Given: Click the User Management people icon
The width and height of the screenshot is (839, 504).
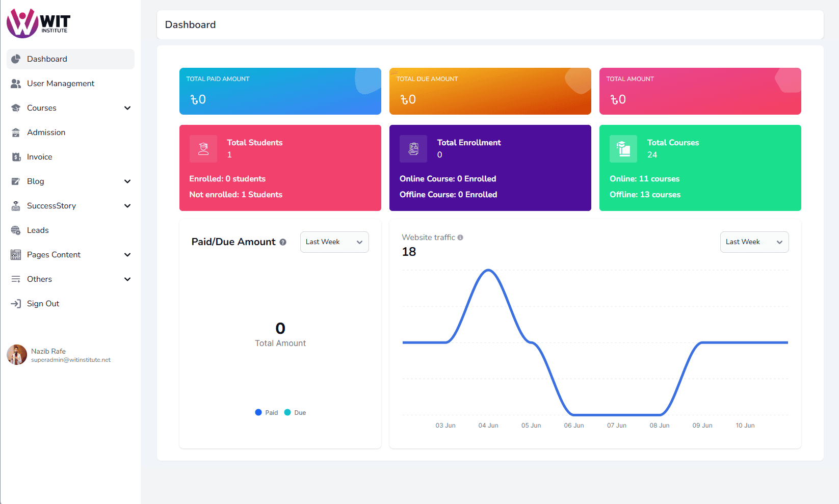Looking at the screenshot, I should point(16,84).
